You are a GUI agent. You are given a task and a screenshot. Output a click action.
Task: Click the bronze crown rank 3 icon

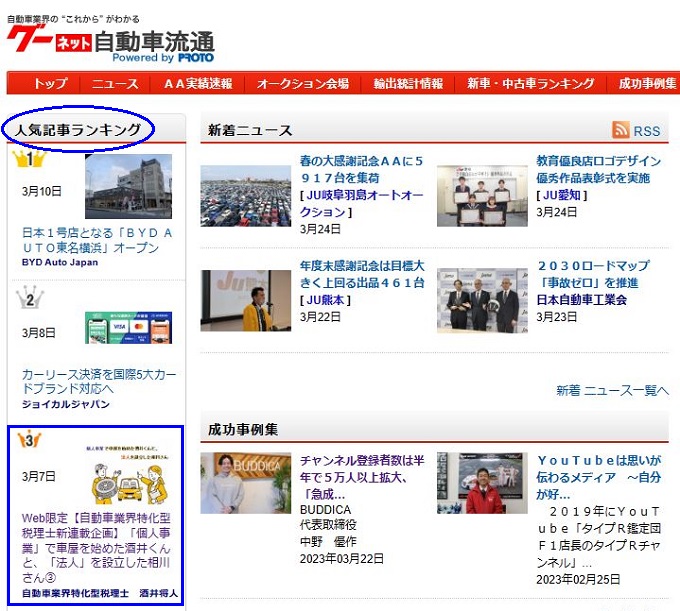tap(29, 438)
